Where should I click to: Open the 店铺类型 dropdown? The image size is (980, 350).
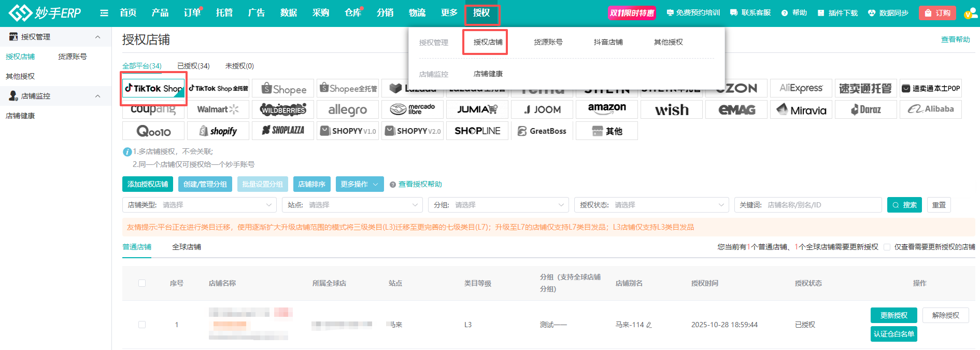(x=200, y=205)
